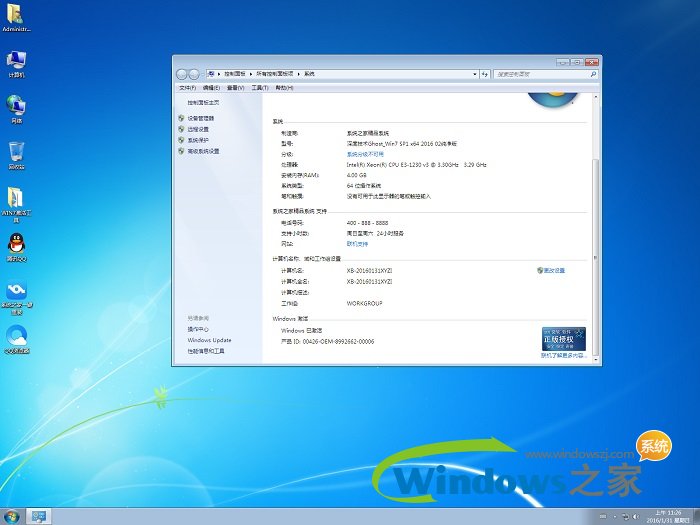Launch QQ Browser from the desktop

17,339
